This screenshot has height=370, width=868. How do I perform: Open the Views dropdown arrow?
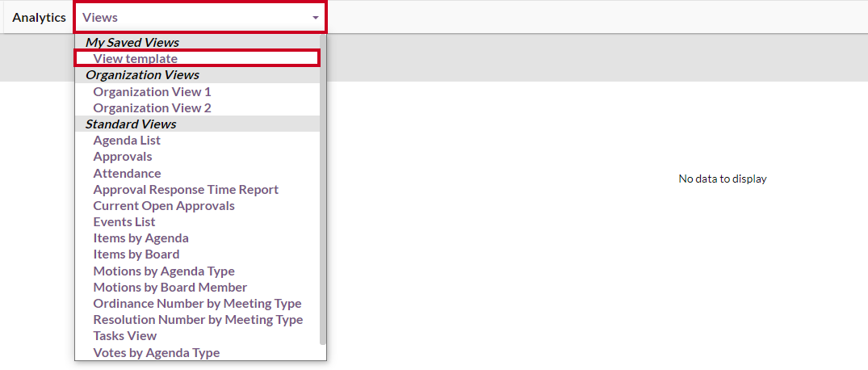coord(316,17)
